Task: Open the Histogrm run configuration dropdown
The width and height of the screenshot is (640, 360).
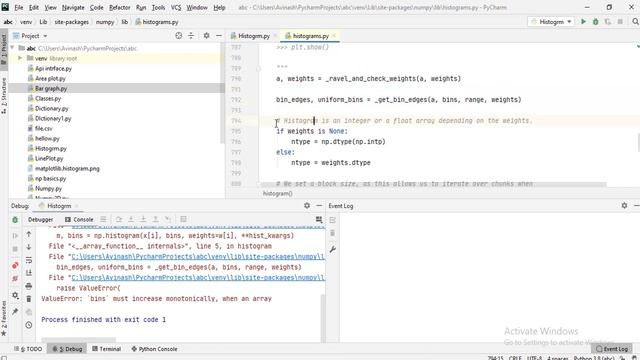Action: tap(551, 22)
